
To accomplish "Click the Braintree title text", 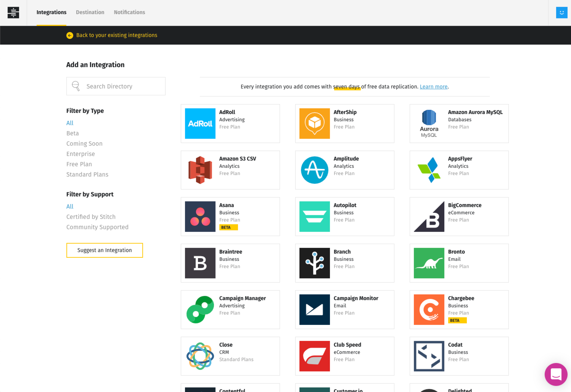I will click(230, 252).
